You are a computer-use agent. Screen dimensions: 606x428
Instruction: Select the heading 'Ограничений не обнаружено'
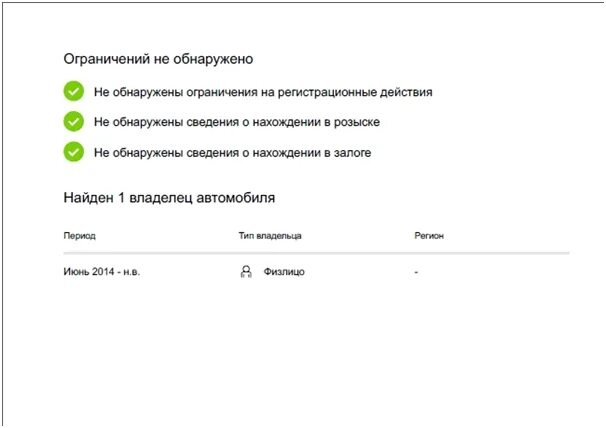[x=158, y=59]
